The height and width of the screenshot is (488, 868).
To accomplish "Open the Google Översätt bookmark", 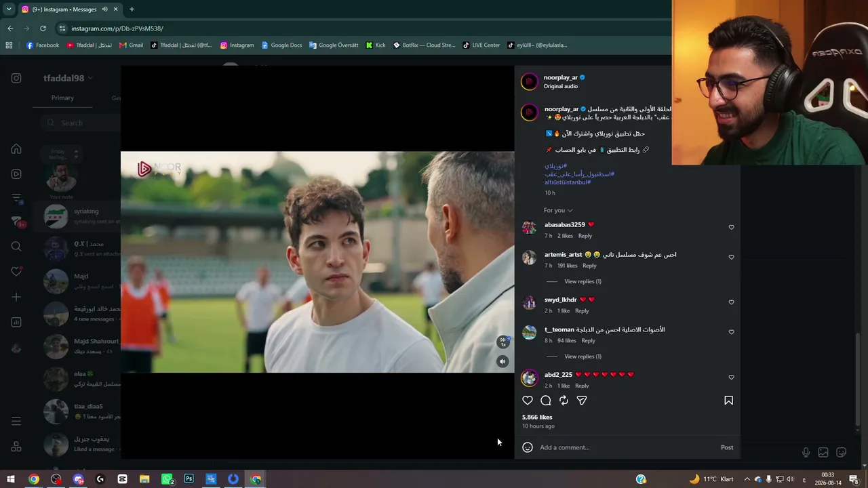I will click(334, 45).
